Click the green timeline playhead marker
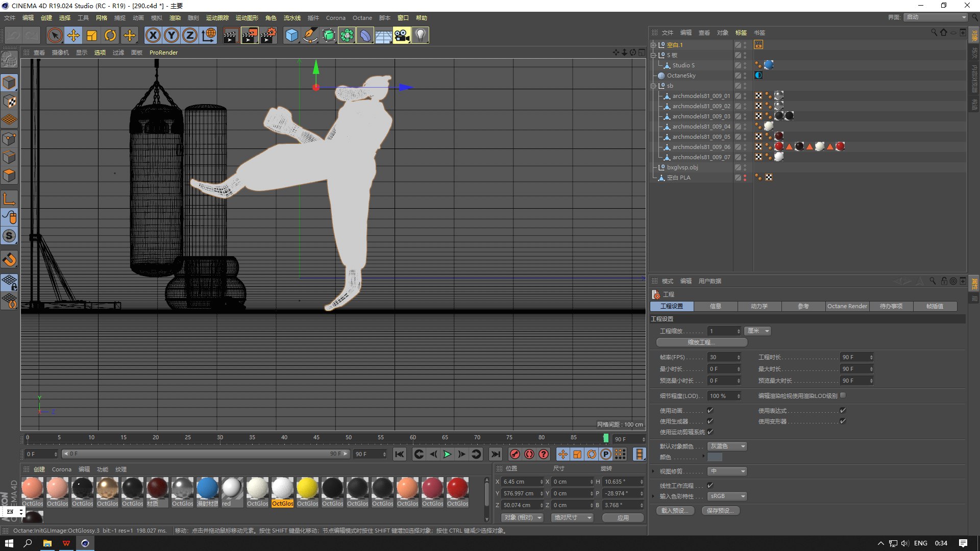 point(606,438)
